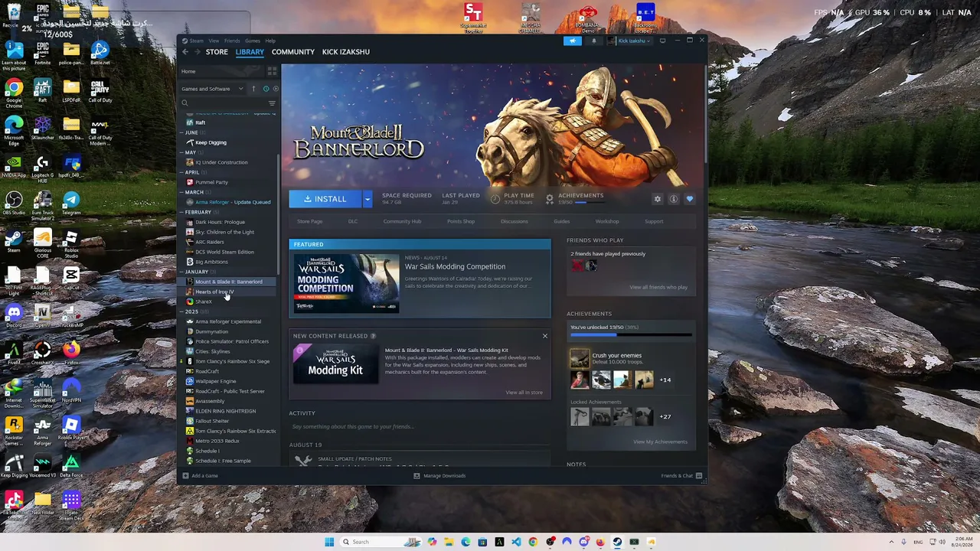Open Raft desktop shortcut
The height and width of the screenshot is (551, 980).
coord(43,93)
